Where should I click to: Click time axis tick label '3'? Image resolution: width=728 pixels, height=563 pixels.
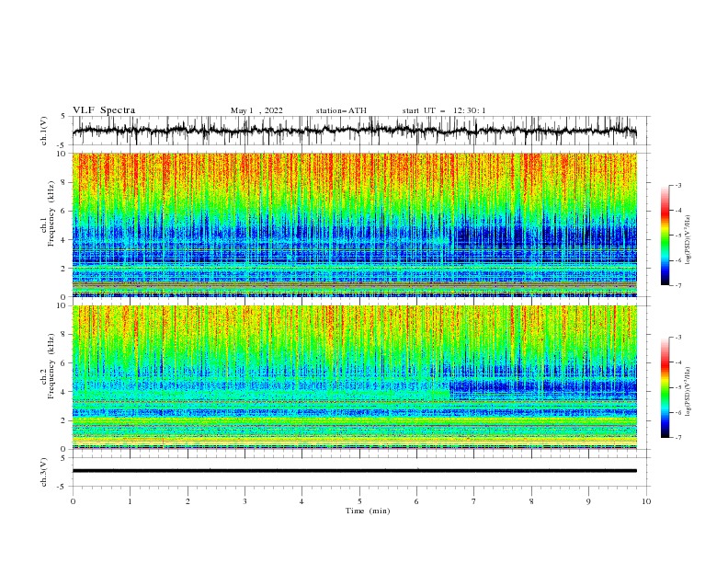(245, 501)
